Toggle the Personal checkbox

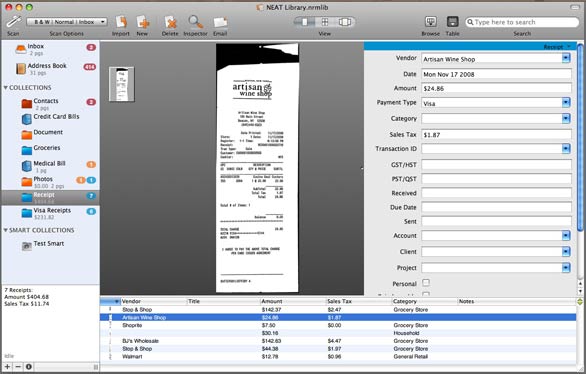426,282
